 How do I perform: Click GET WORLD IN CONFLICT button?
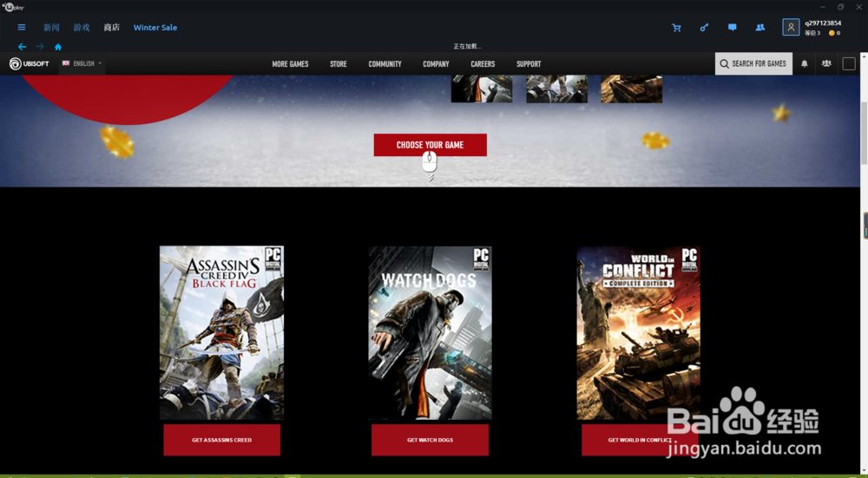click(640, 440)
